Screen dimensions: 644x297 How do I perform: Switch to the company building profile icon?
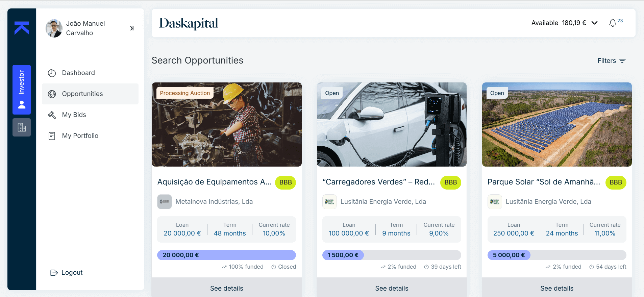pos(22,127)
